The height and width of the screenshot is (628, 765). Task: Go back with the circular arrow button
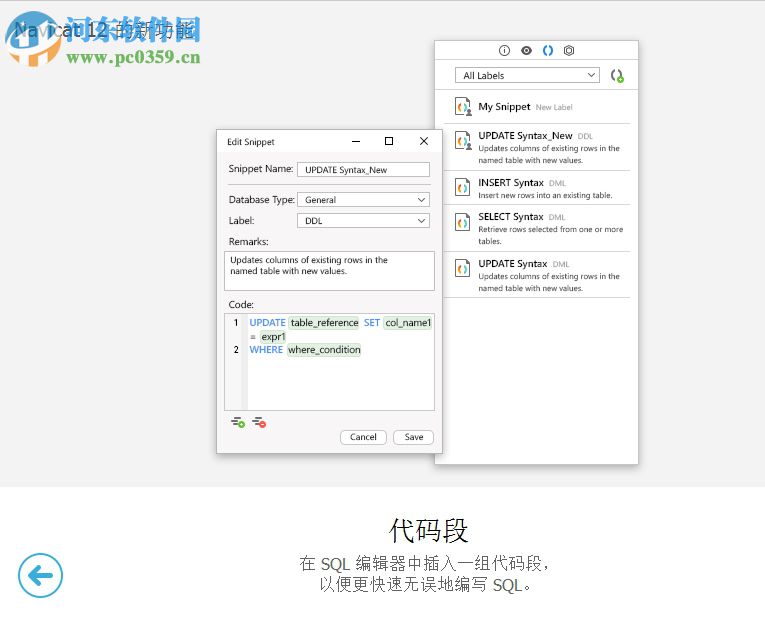(40, 575)
